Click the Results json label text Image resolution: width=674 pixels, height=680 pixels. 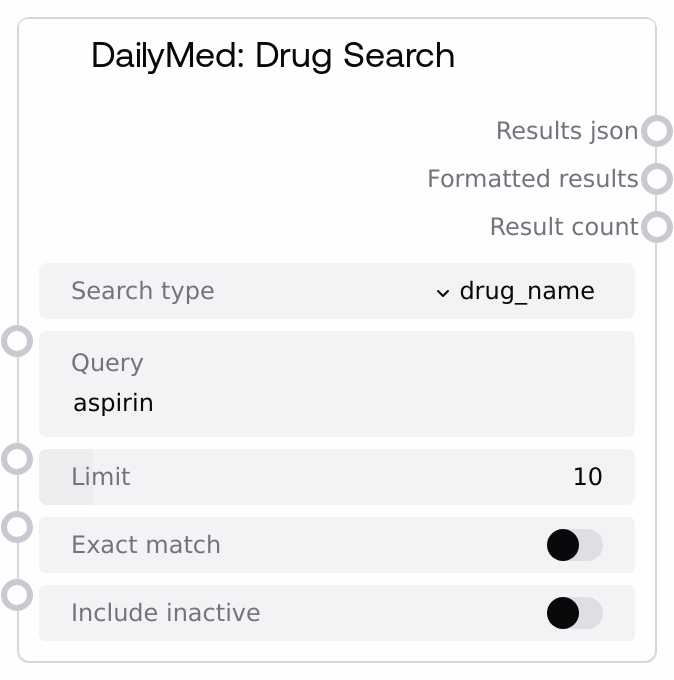pyautogui.click(x=566, y=131)
